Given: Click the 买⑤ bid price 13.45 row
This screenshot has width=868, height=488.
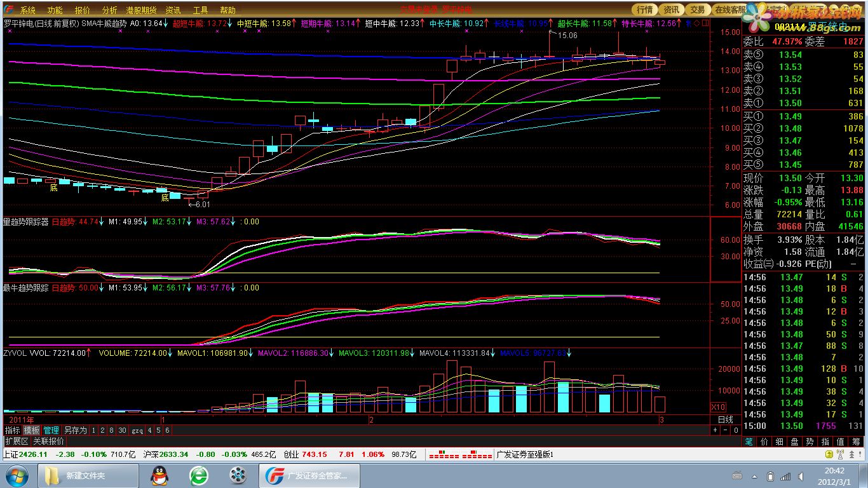Looking at the screenshot, I should pyautogui.click(x=804, y=165).
